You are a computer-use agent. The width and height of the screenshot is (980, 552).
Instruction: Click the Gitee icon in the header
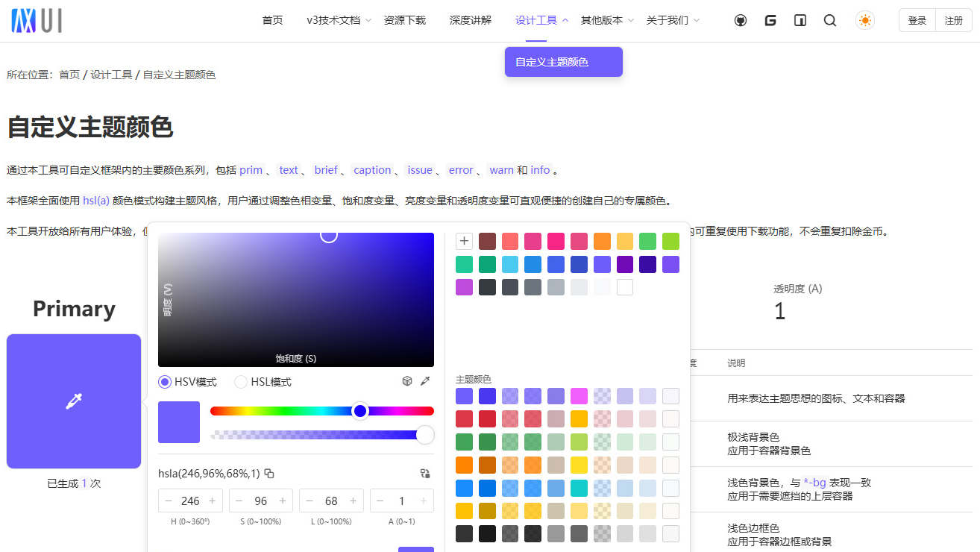click(x=770, y=20)
